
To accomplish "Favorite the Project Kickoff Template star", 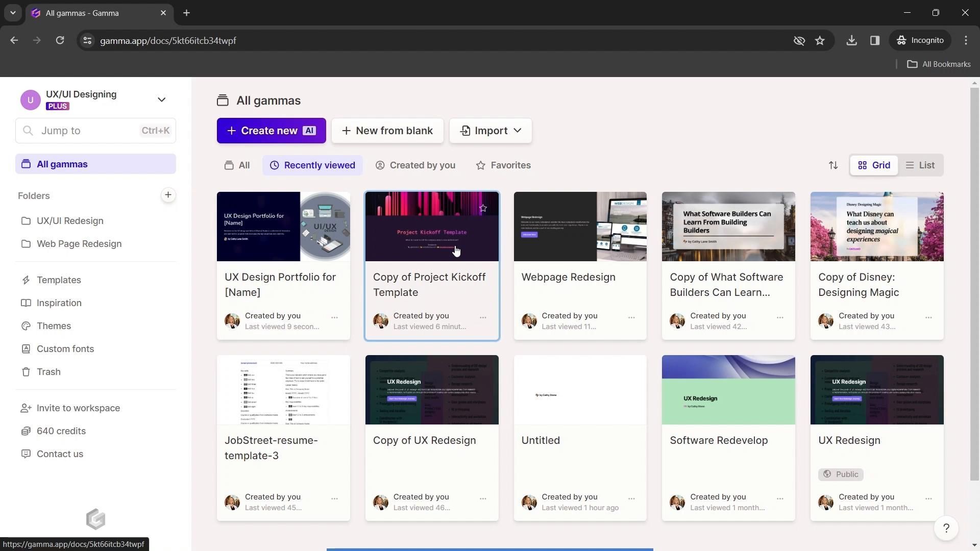I will tap(483, 208).
